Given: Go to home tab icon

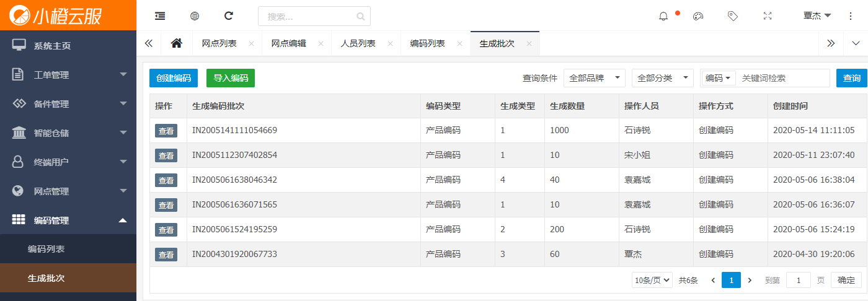Looking at the screenshot, I should (177, 43).
